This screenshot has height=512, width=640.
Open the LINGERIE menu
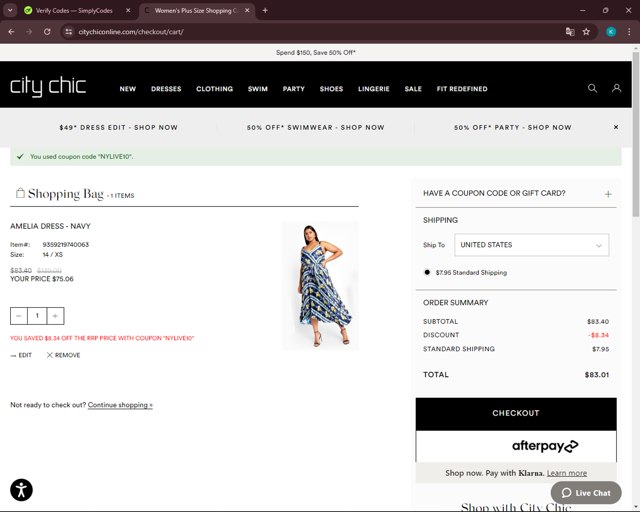tap(374, 89)
